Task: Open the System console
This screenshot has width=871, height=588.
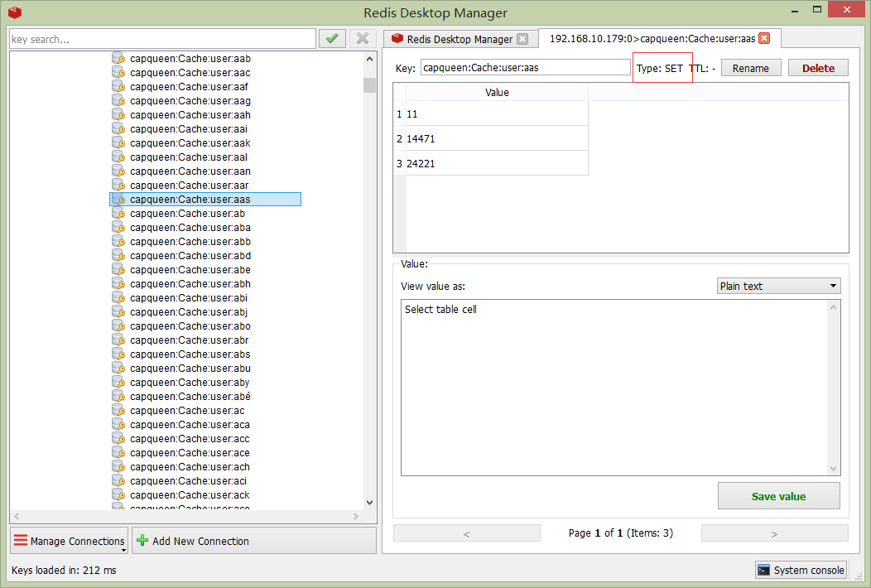Action: (801, 570)
